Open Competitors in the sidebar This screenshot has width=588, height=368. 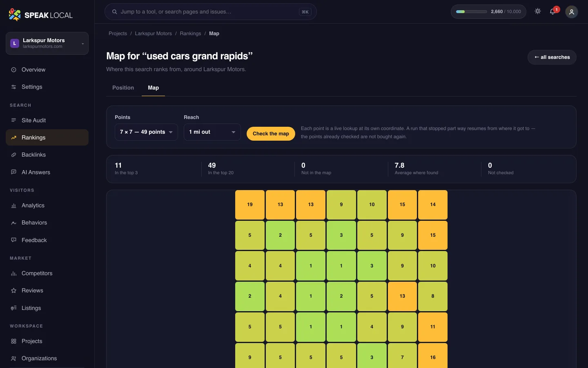(47, 274)
